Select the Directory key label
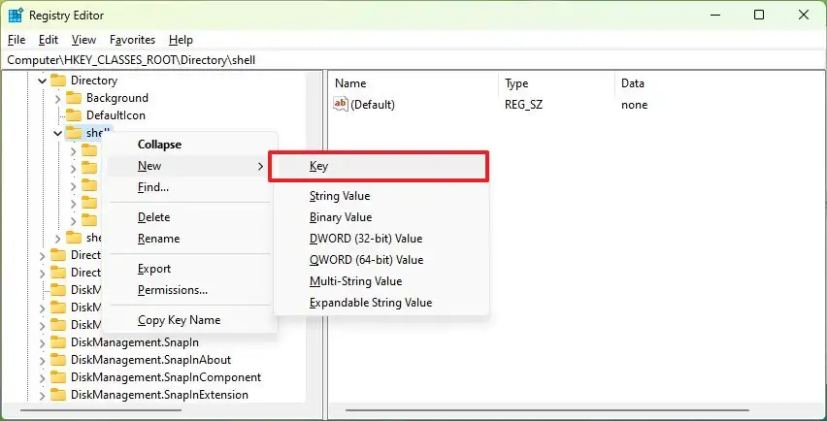The width and height of the screenshot is (827, 421). 94,80
